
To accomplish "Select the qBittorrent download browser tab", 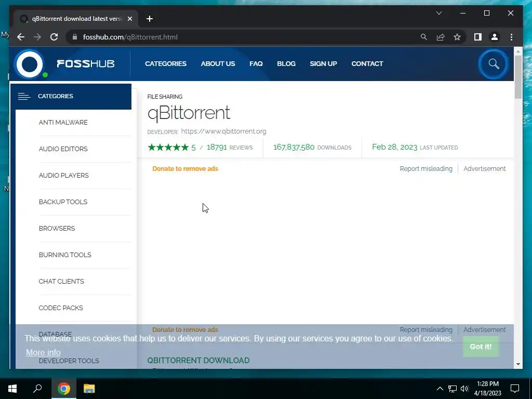I will click(76, 19).
